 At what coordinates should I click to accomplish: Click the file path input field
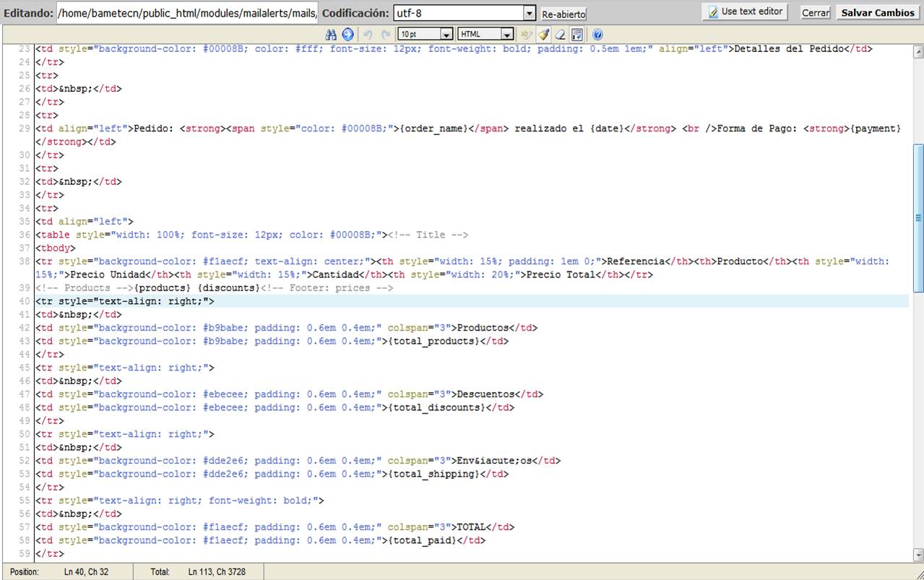186,13
